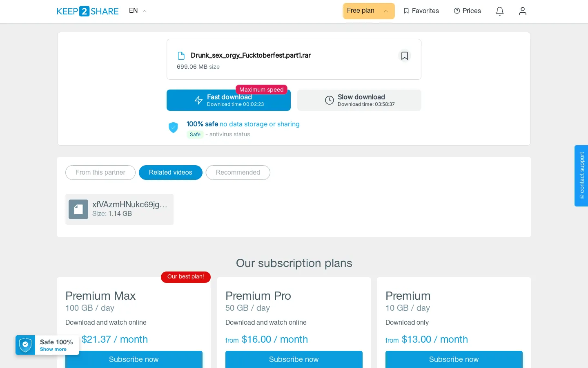Click the Safe 100% shield badge icon
Screen dimensions: 588x368
coord(25,345)
